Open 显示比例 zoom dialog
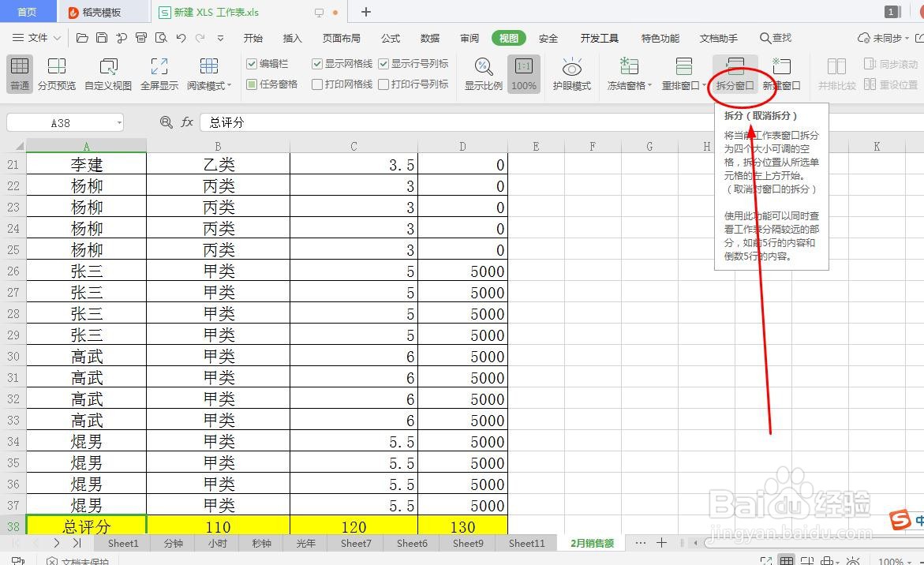The height and width of the screenshot is (565, 924). pos(483,73)
